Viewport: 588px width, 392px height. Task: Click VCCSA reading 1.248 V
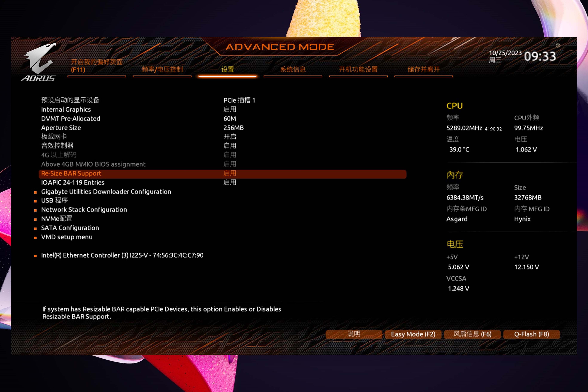pos(458,289)
